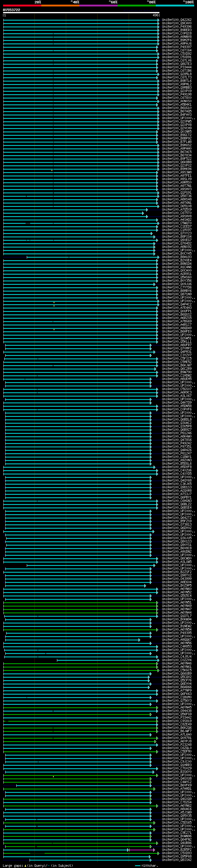
Task: Open hit UniRef100_A4R1I7
Action: [176, 325]
